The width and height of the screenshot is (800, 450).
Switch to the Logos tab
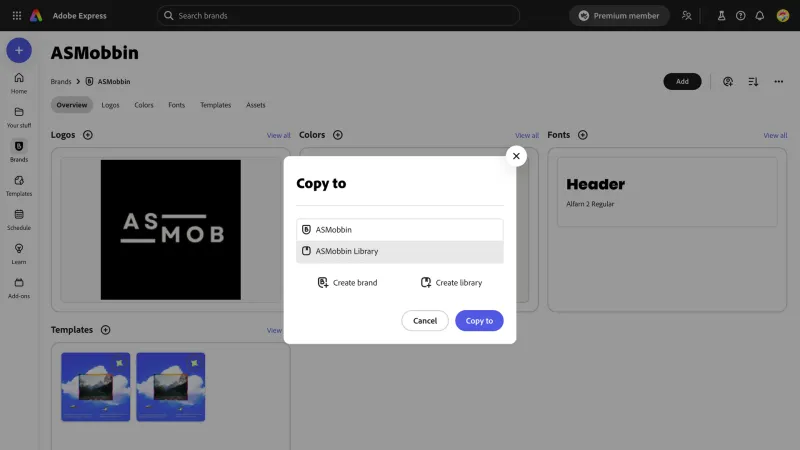(110, 105)
